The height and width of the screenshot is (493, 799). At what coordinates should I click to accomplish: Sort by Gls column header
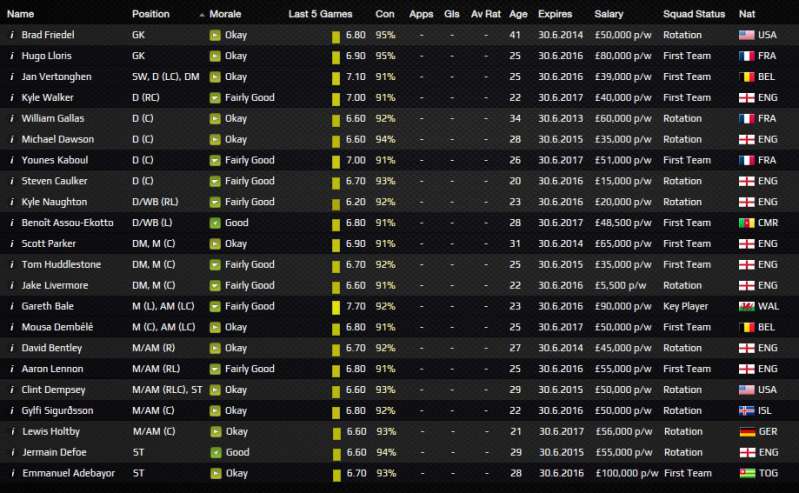[451, 14]
